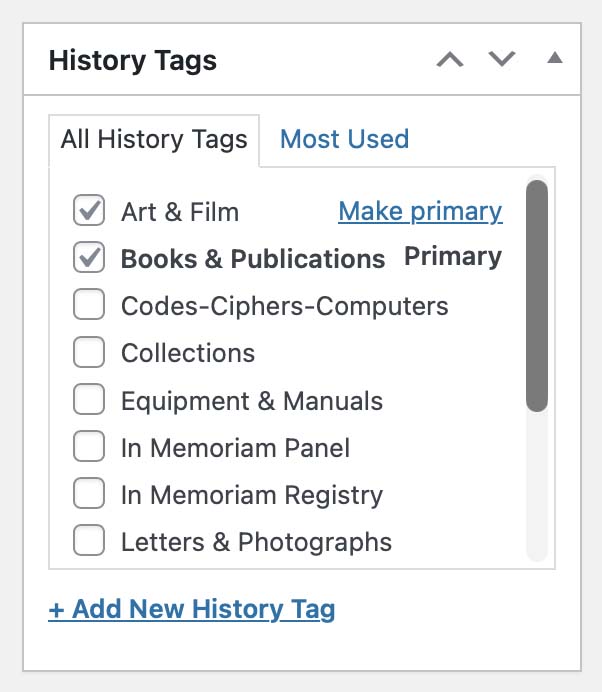Select the In Memoriam Panel checkbox
This screenshot has height=692, width=602.
click(89, 448)
